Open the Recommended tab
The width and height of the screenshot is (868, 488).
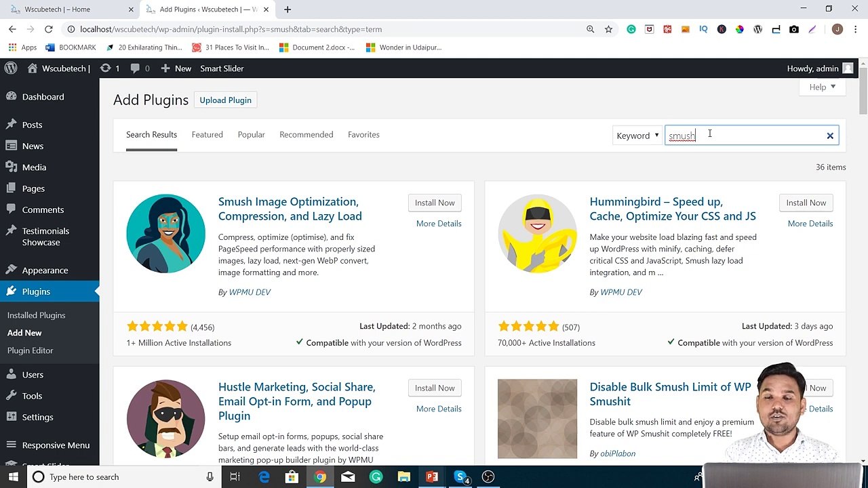[x=307, y=134]
